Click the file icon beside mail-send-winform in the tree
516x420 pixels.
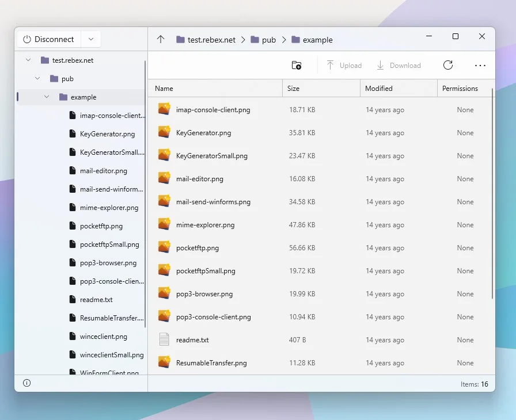73,189
